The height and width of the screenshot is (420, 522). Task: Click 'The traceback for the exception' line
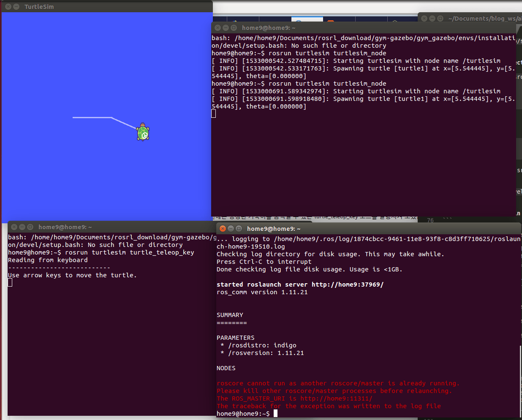[x=329, y=406]
